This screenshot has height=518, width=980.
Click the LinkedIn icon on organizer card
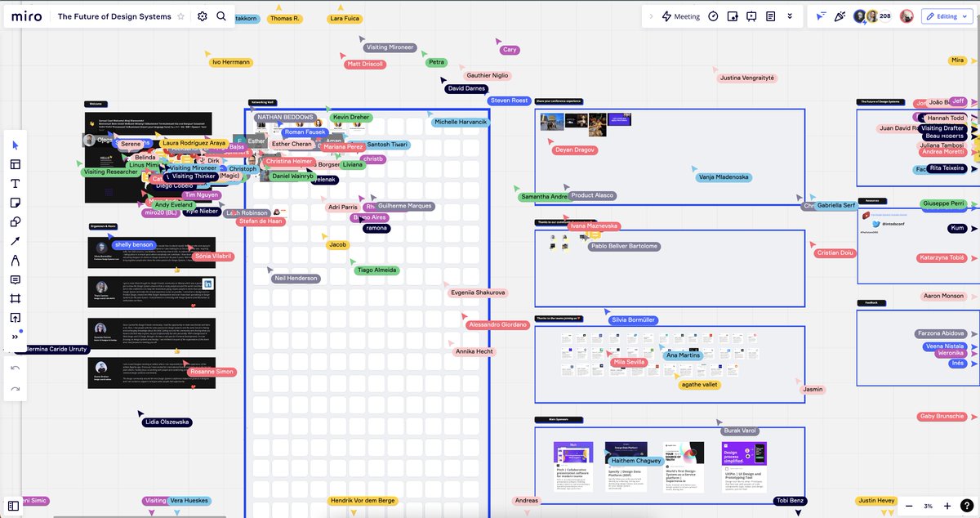208,284
